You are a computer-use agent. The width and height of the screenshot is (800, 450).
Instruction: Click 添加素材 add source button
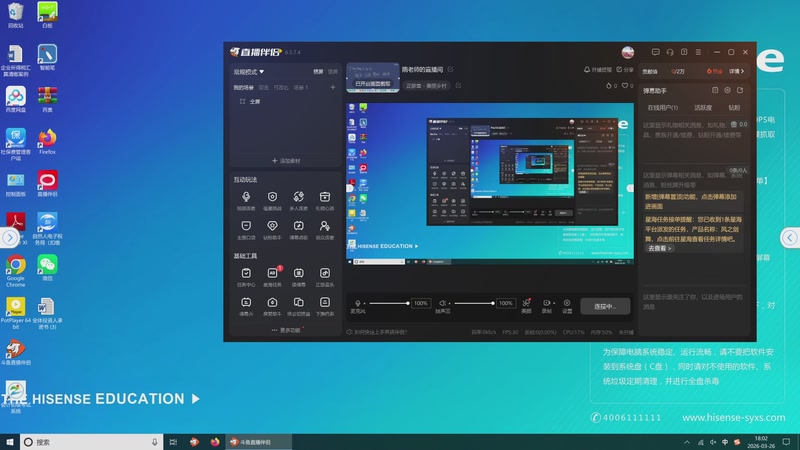286,161
